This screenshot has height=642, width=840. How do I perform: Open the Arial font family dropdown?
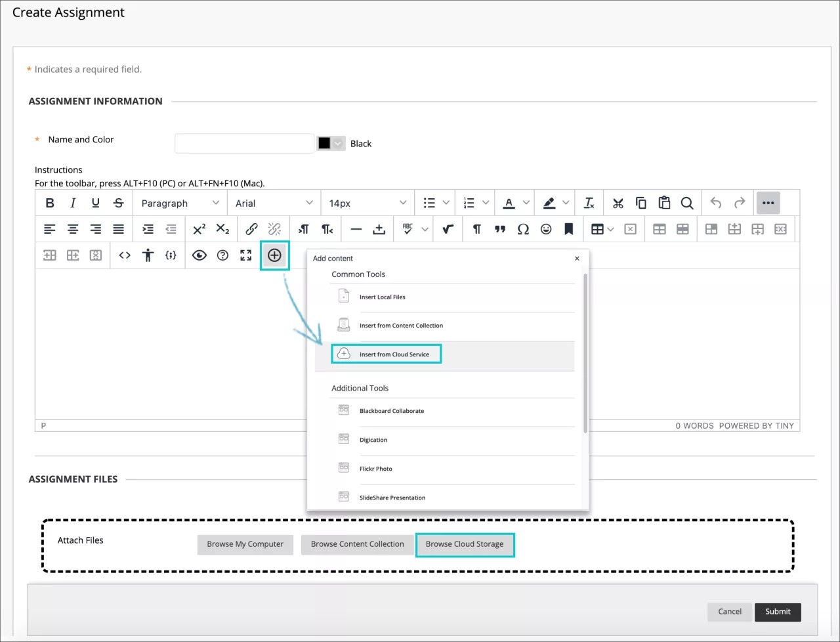click(x=273, y=203)
